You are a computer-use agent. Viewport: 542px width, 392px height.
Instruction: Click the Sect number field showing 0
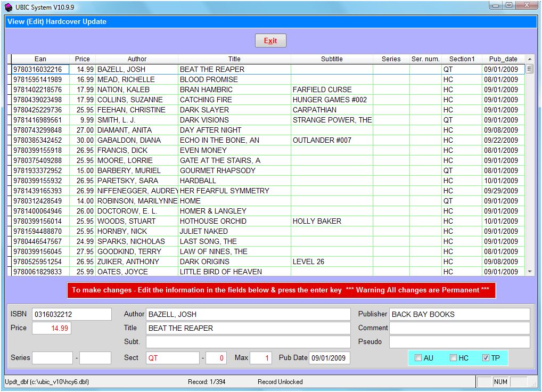216,358
